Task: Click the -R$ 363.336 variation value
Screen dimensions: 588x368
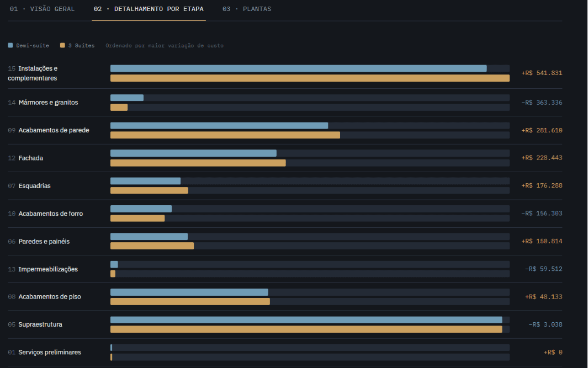Action: click(x=542, y=102)
